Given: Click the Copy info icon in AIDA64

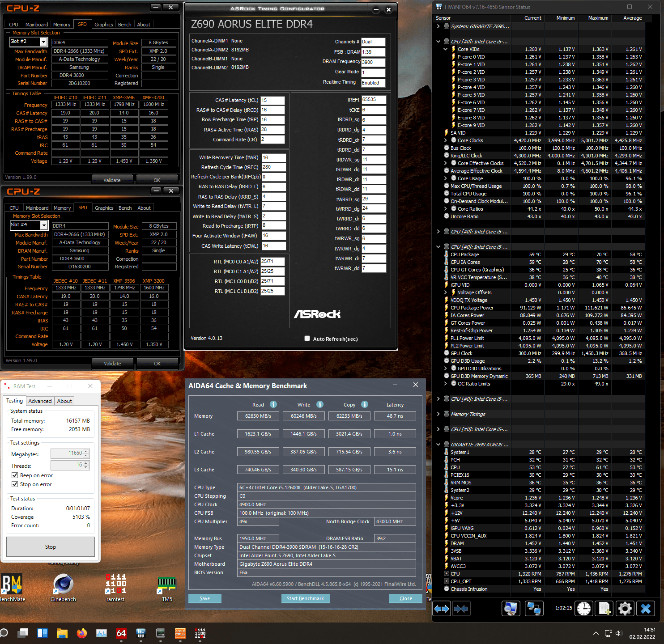Looking at the screenshot, I should point(365,404).
